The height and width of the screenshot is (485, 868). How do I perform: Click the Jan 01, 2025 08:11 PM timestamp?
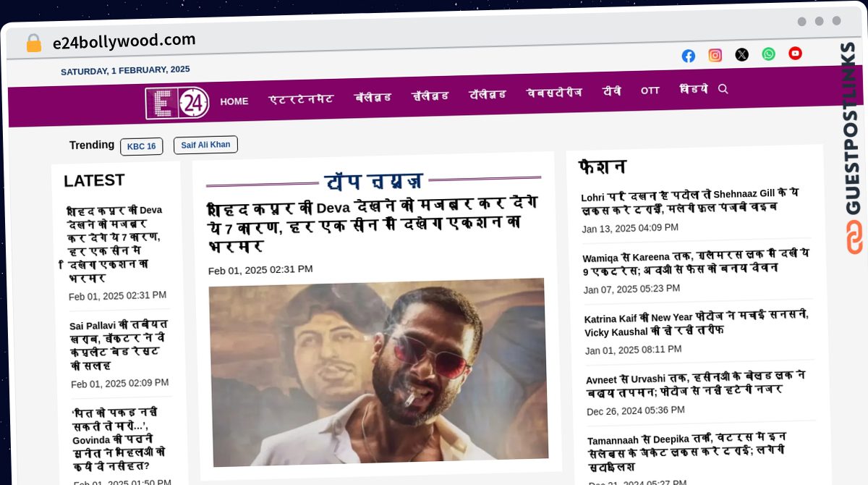pyautogui.click(x=634, y=350)
